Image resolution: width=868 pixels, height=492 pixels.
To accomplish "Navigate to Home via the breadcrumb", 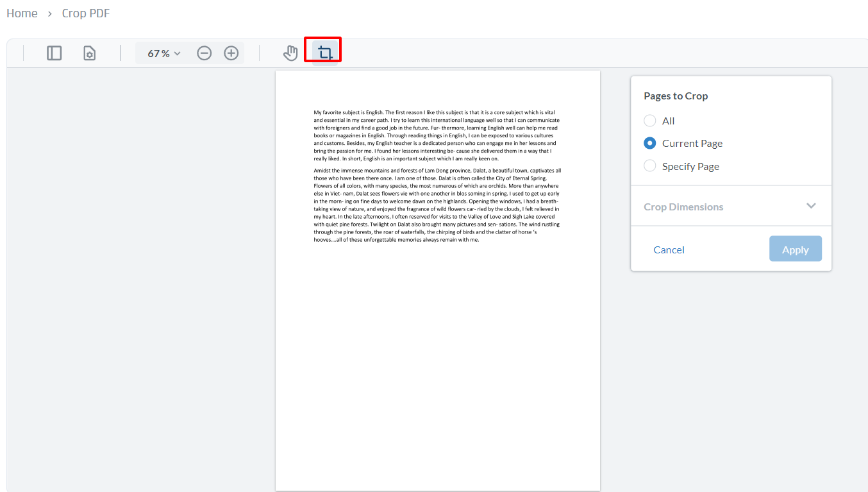I will click(x=22, y=13).
